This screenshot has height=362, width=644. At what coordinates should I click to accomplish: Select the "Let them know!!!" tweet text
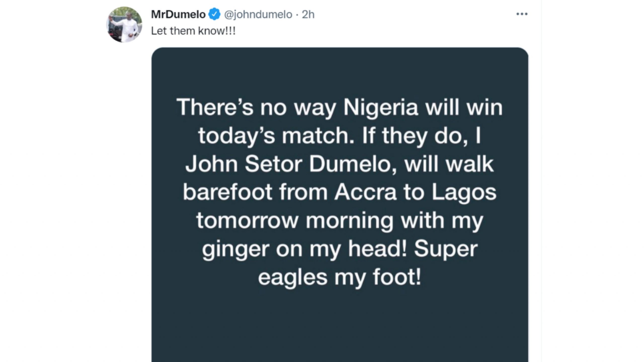pos(193,31)
